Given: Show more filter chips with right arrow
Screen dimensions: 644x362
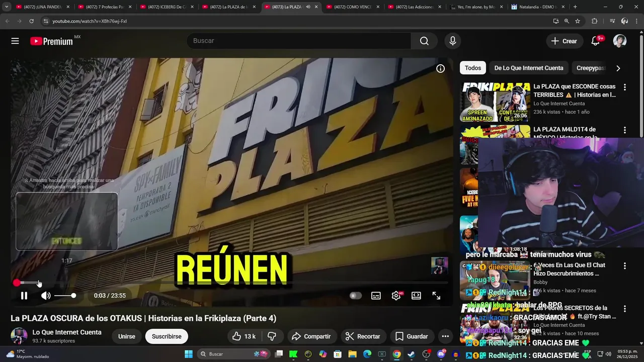Looking at the screenshot, I should 618,68.
